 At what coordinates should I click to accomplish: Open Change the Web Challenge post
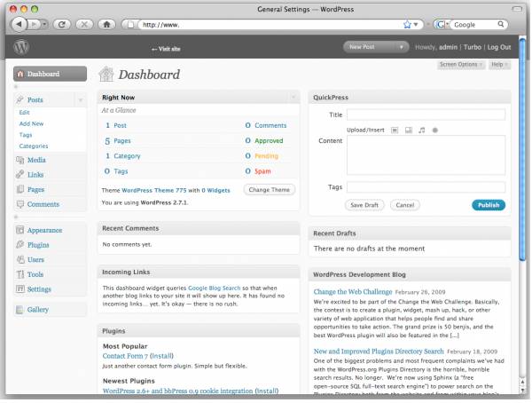coord(353,292)
